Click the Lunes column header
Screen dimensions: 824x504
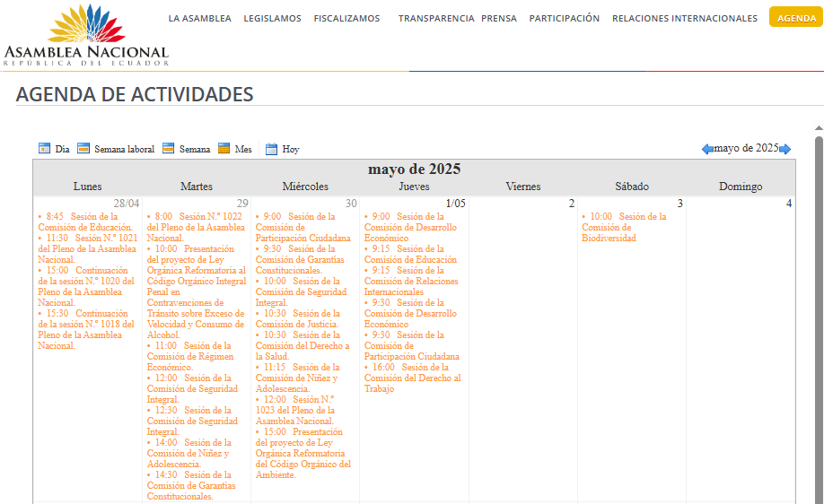[x=87, y=187]
